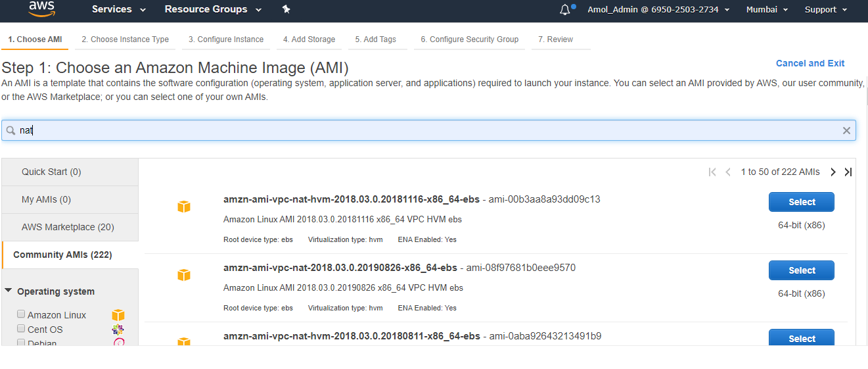Image resolution: width=868 pixels, height=369 pixels.
Task: Click the AWS logo home icon
Action: pyautogui.click(x=42, y=10)
